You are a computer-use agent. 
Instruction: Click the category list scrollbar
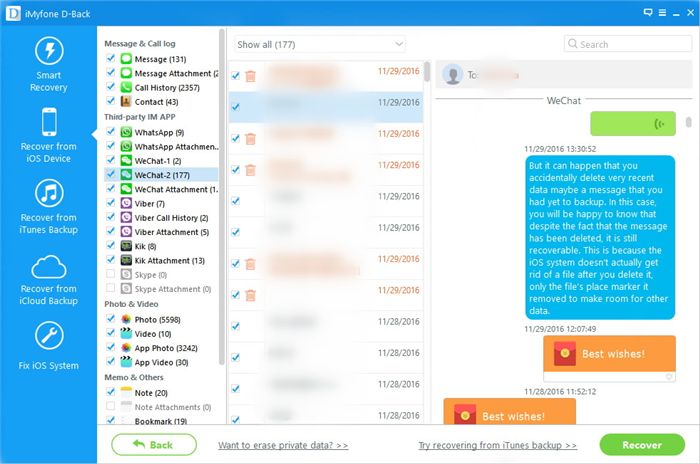(x=222, y=196)
